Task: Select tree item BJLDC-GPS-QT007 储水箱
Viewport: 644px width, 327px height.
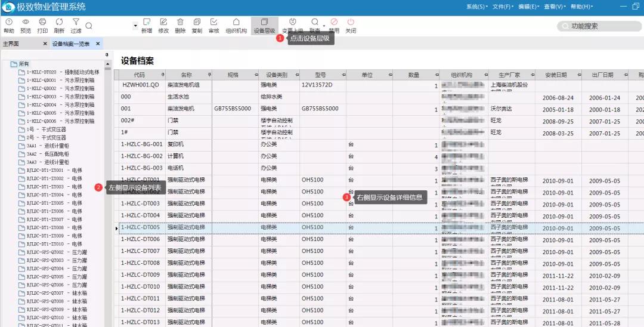Action: point(57,294)
